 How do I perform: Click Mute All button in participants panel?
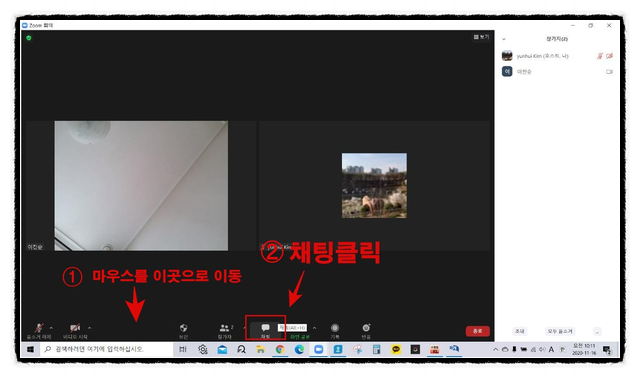coord(560,331)
